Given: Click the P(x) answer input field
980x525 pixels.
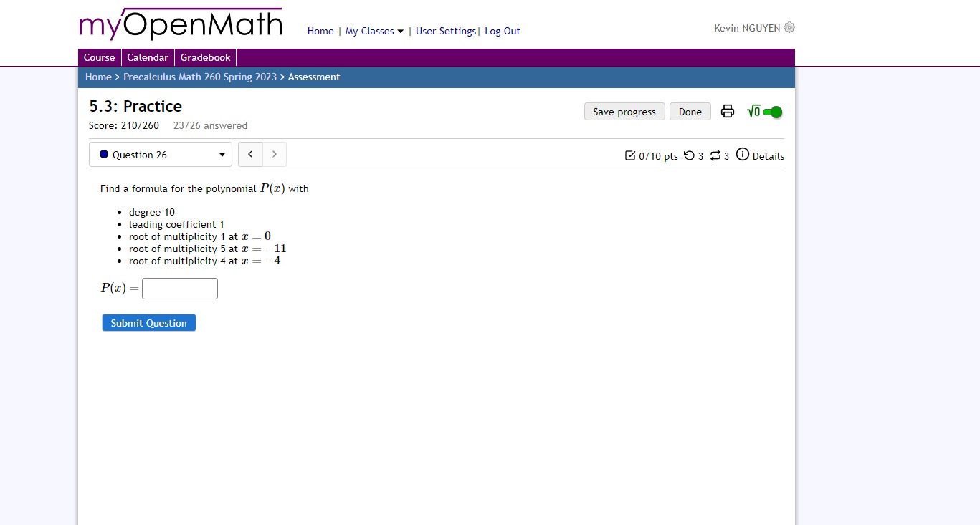Looking at the screenshot, I should [x=179, y=288].
